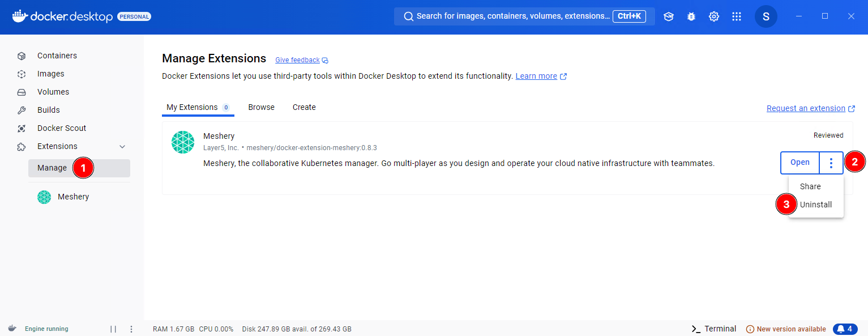Pause the Docker engine with the pause control
Screen dimensions: 868x336
(x=113, y=329)
